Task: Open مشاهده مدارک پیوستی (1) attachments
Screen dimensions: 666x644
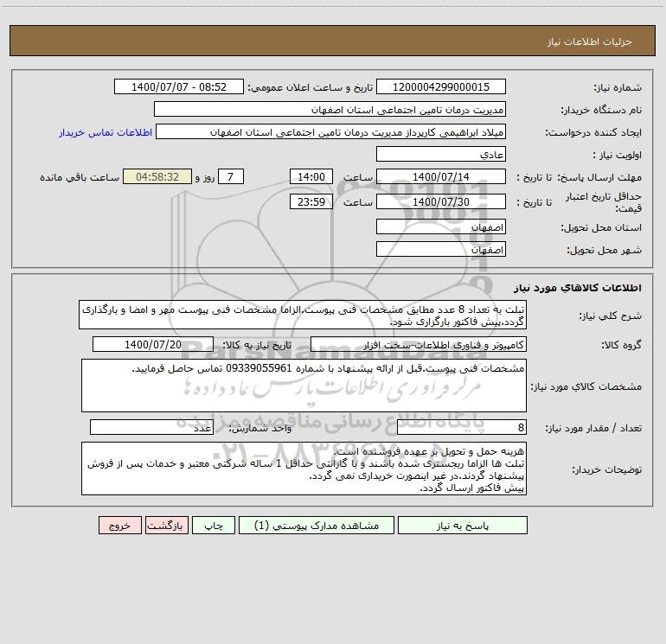Action: point(317,525)
